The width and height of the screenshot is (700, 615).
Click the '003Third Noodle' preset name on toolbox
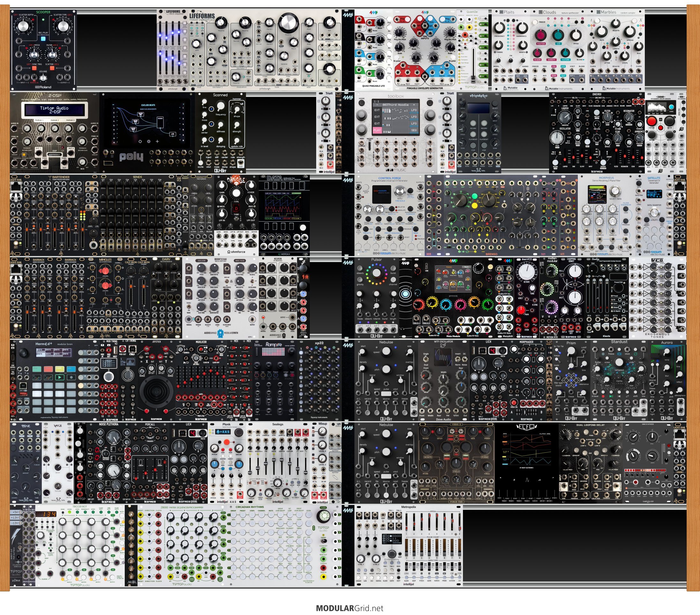396,105
